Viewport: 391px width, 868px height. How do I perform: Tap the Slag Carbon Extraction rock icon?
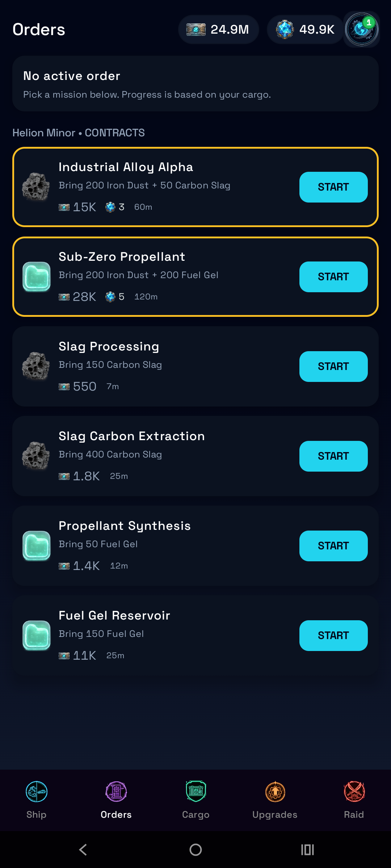coord(36,456)
